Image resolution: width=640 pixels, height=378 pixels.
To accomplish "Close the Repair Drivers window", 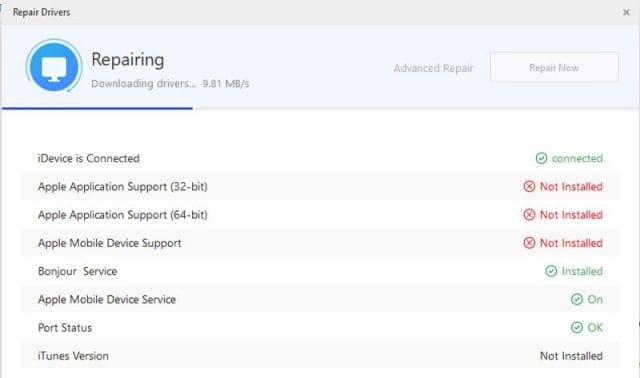I will (626, 13).
